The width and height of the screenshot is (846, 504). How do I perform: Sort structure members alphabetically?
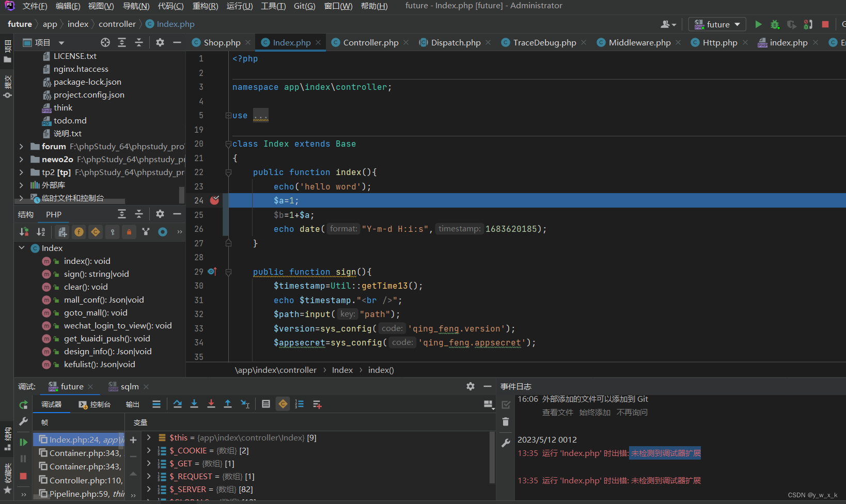point(41,232)
